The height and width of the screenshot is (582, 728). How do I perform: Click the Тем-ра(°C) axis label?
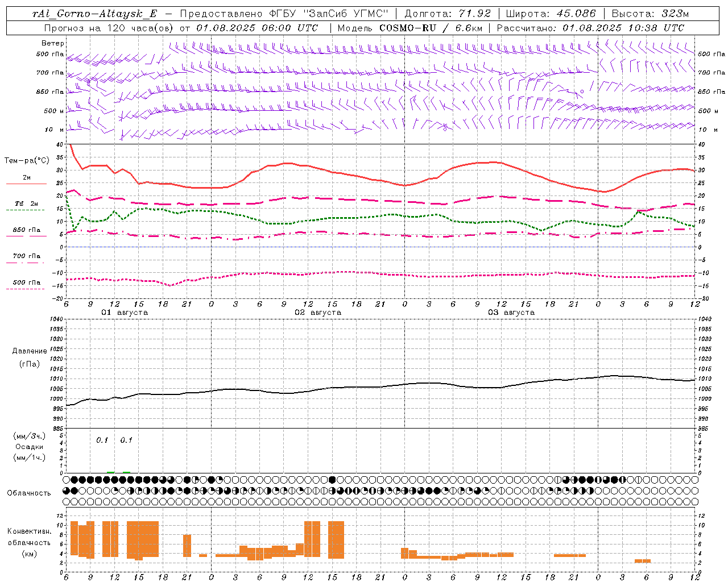[27, 160]
